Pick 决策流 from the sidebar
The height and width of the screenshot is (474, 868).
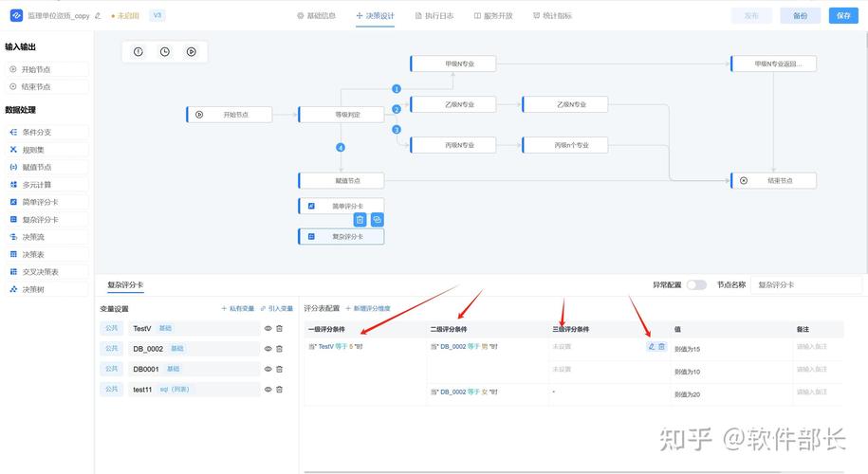[x=47, y=237]
